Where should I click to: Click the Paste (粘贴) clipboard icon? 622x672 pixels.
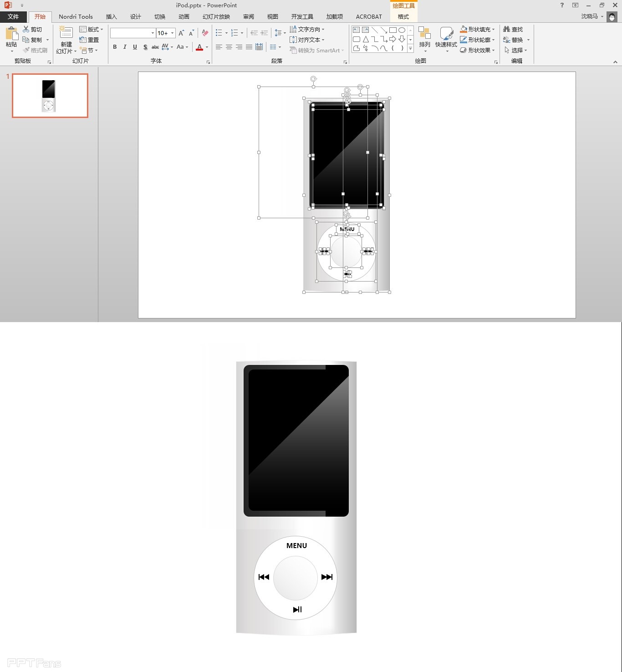11,34
